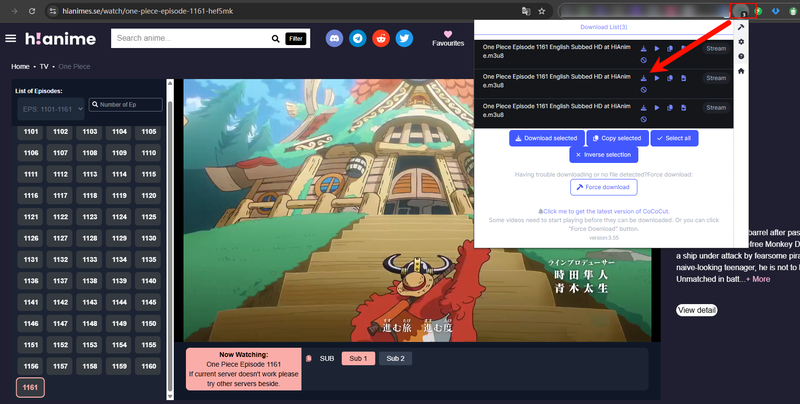Click Copy selected button
Viewport: 800px width, 404px height.
tap(617, 138)
